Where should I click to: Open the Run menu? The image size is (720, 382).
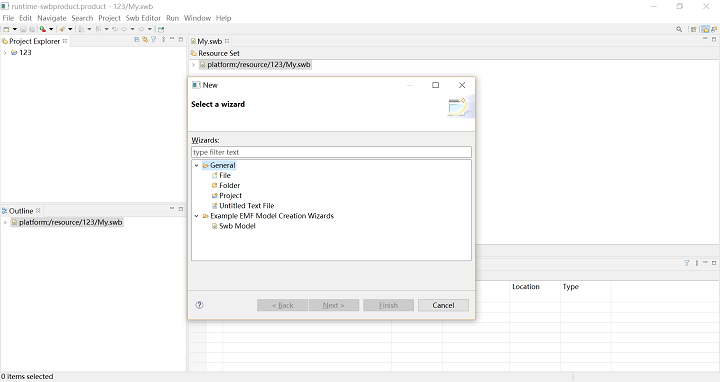(173, 18)
